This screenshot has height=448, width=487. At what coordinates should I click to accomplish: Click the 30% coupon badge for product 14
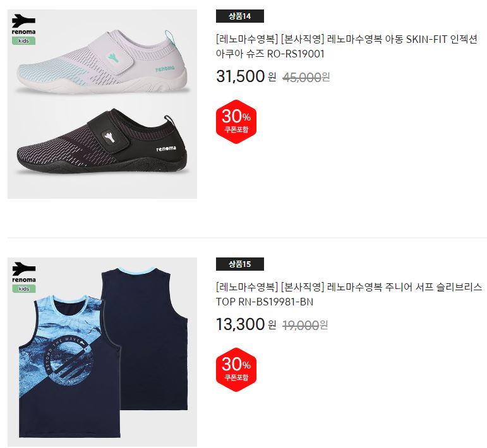tap(236, 122)
